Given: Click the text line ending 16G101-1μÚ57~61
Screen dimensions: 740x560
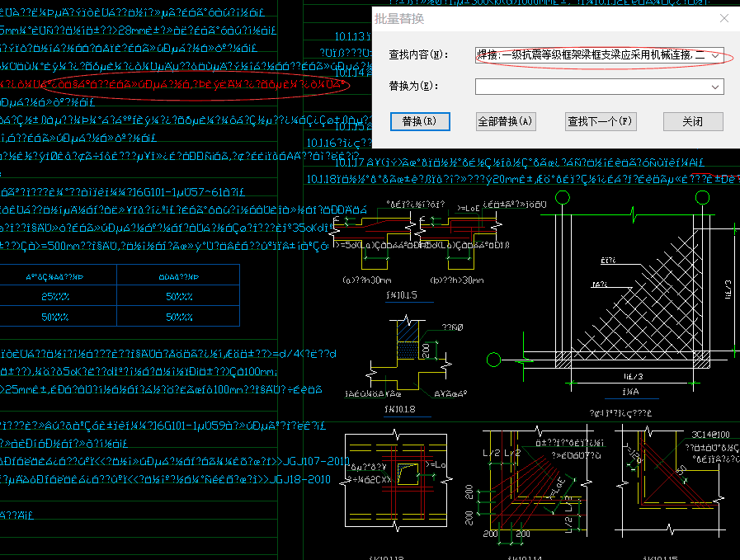Looking at the screenshot, I should (x=122, y=192).
